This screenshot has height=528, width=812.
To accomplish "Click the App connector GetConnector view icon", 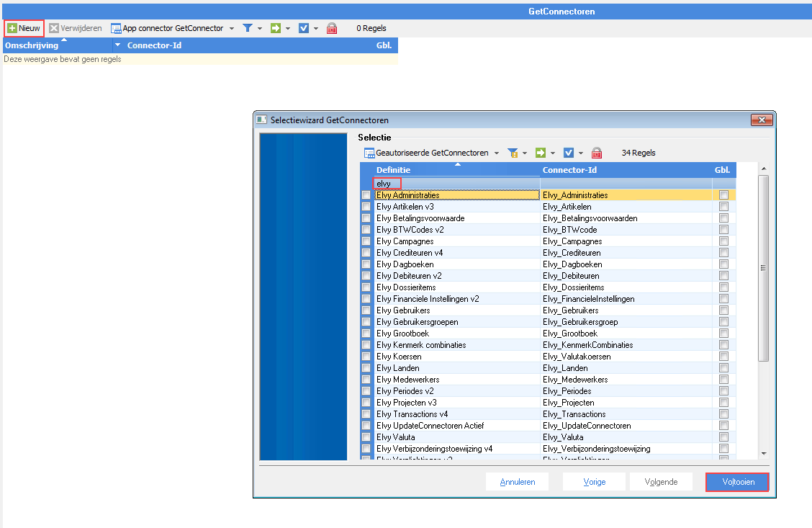I will 116,28.
